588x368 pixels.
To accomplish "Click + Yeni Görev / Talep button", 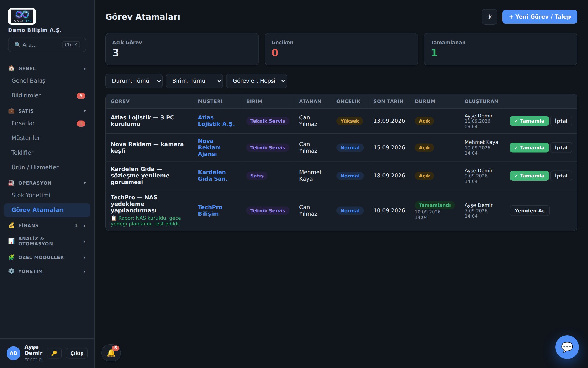I will pyautogui.click(x=540, y=17).
